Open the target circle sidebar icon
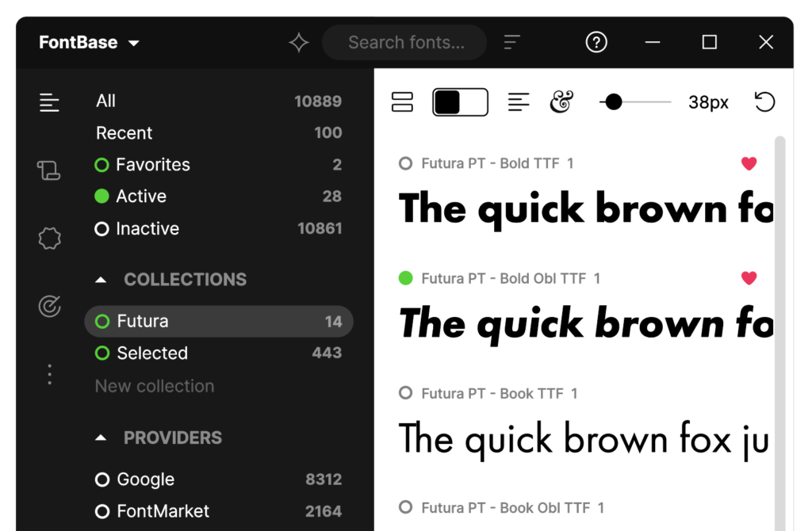812x531 pixels. (x=50, y=307)
